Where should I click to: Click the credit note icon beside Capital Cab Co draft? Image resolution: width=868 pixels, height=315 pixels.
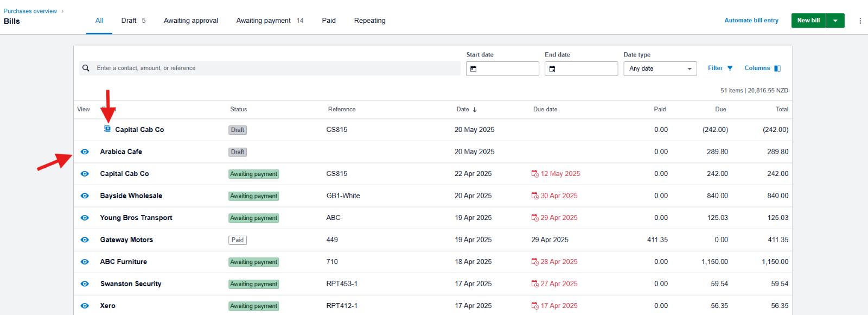107,129
